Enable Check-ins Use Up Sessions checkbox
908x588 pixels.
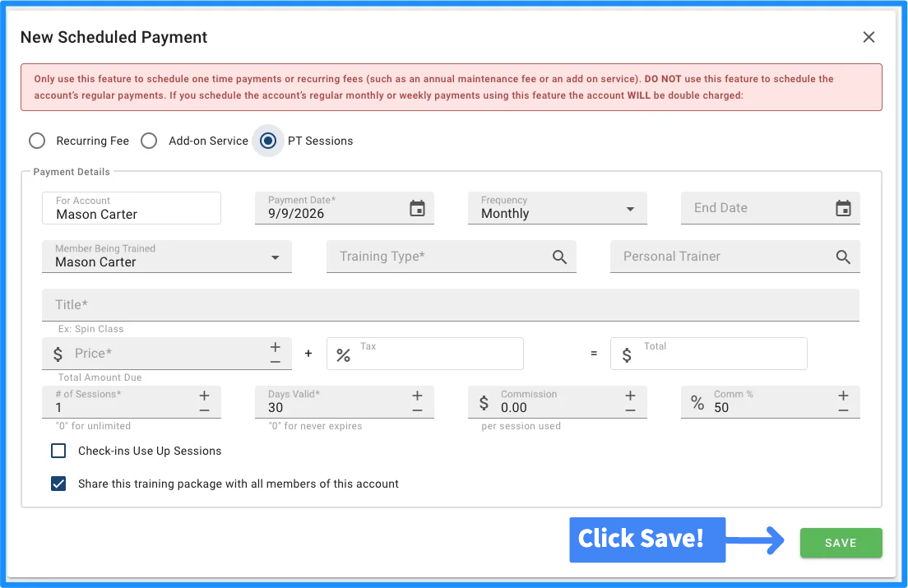coord(58,451)
